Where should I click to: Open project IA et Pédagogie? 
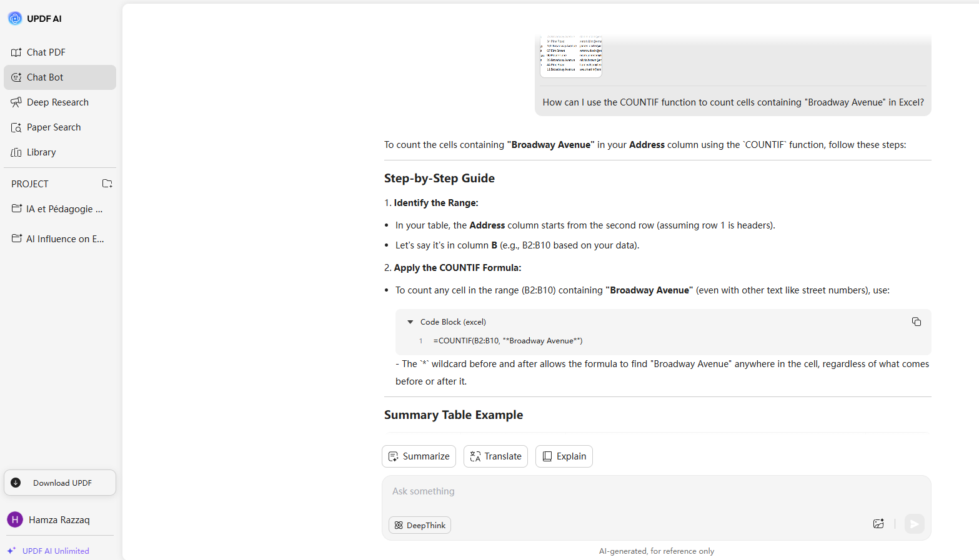tap(60, 209)
